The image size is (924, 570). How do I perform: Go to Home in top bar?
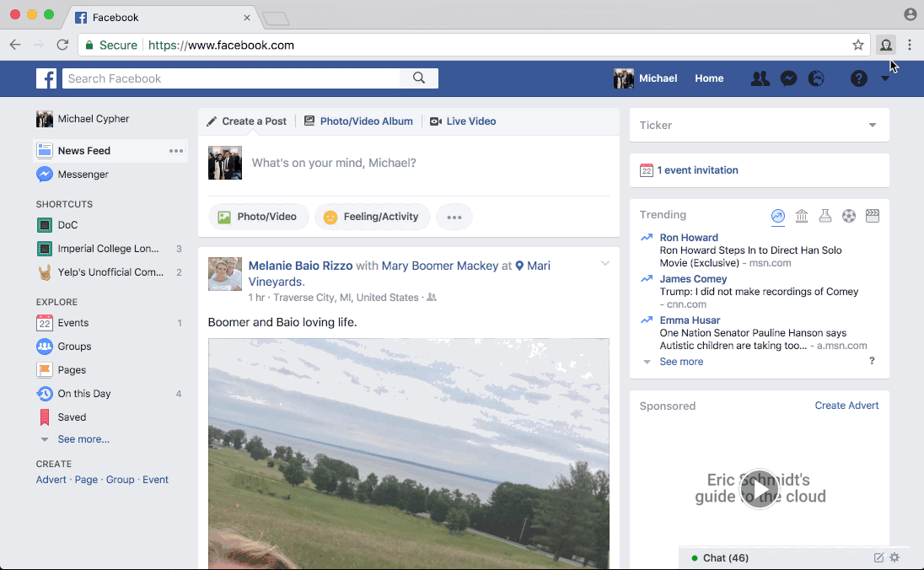tap(709, 78)
